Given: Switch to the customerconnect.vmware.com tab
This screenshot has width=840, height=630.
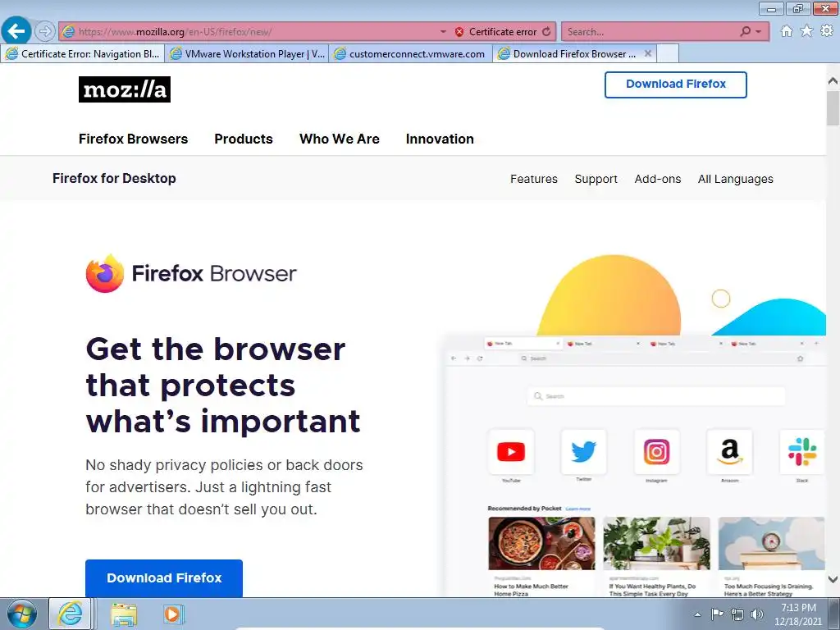Looking at the screenshot, I should (411, 53).
